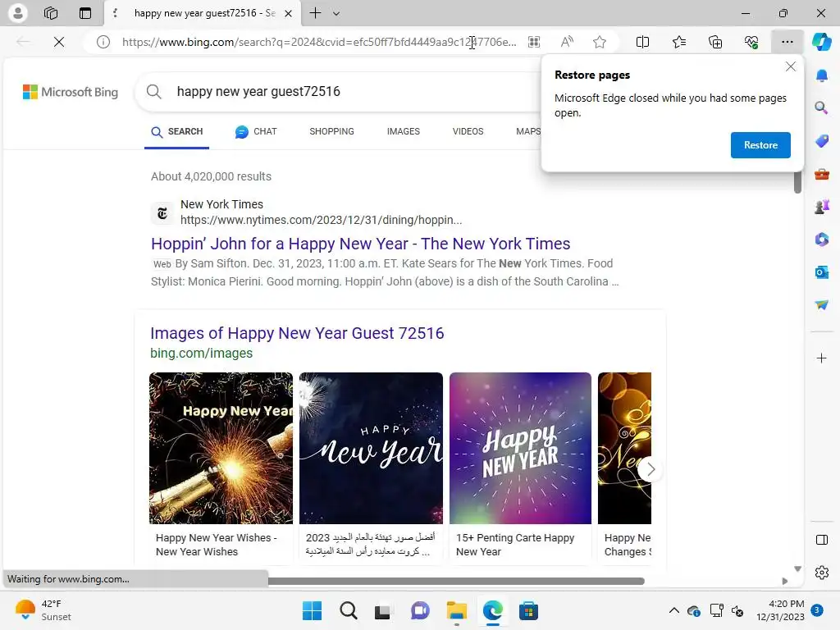Viewport: 840px width, 630px height.
Task: Open split screen icon
Action: (642, 42)
